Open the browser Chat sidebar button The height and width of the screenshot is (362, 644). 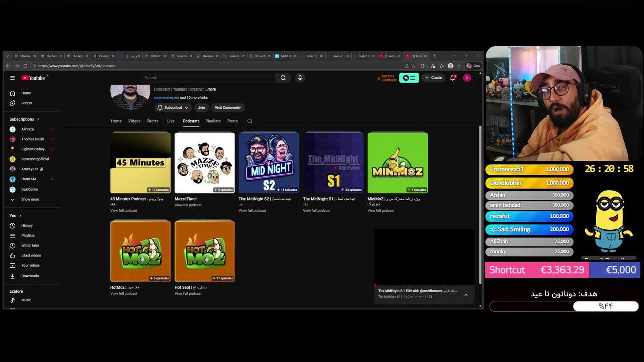tap(473, 66)
